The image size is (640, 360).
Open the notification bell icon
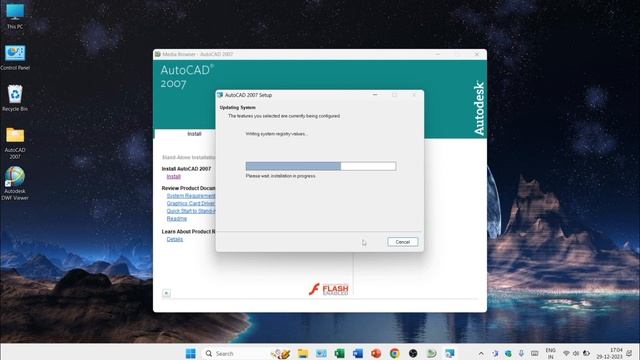point(629,353)
